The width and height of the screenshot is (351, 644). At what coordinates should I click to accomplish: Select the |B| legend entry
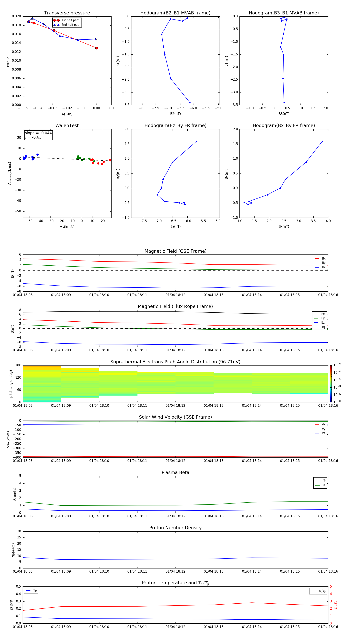320,327
